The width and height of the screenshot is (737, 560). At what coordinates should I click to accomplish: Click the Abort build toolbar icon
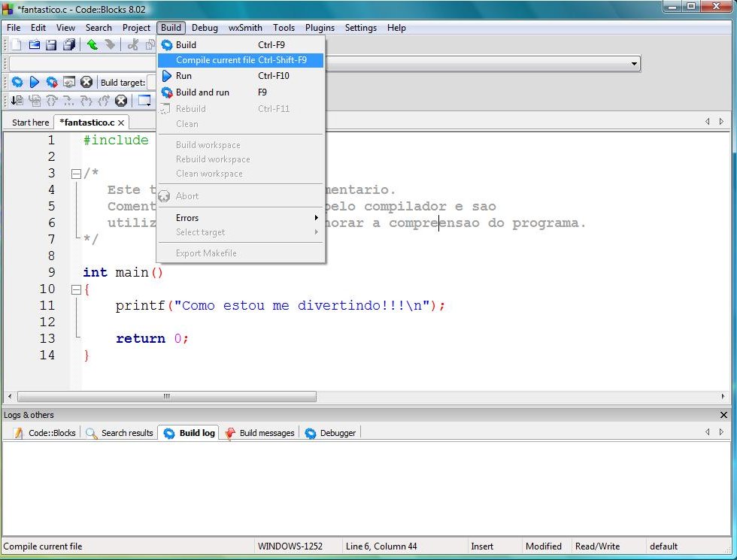pos(86,82)
